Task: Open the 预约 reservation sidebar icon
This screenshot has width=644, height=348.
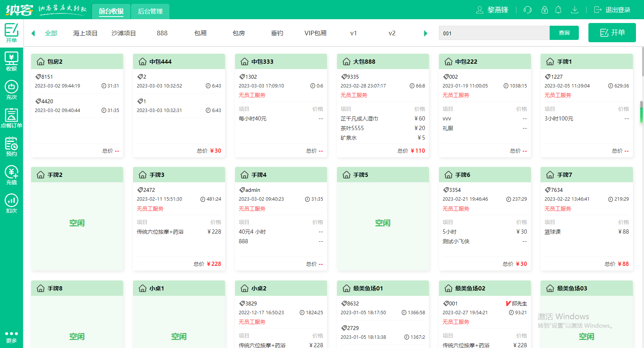Action: [x=11, y=147]
